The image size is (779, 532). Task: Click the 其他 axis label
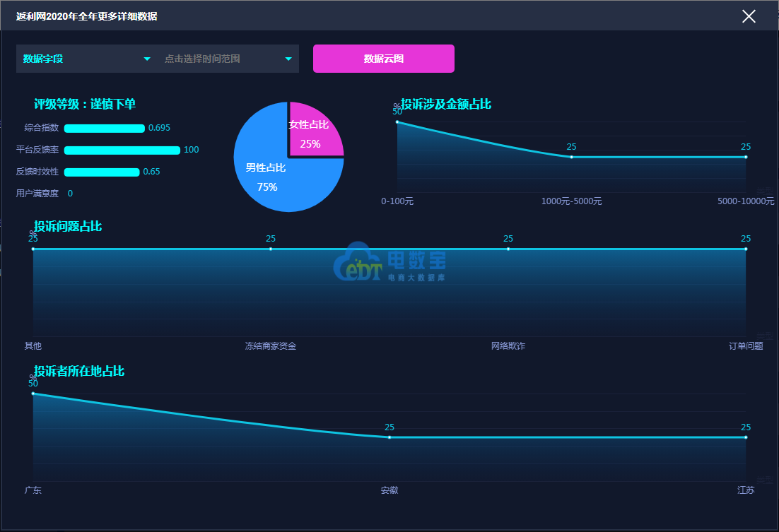pos(33,345)
